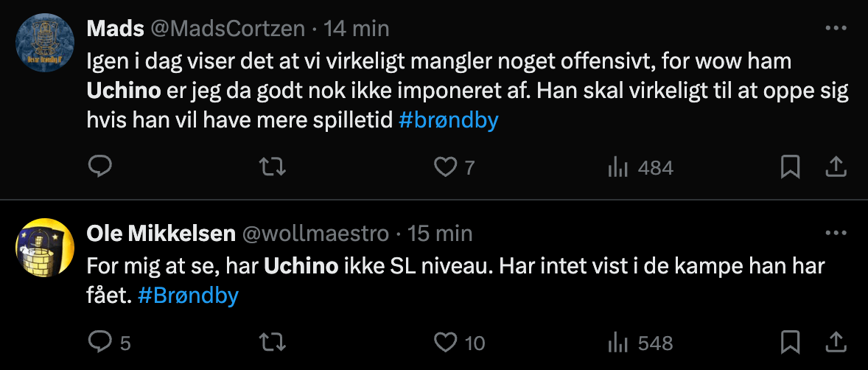Screen dimensions: 868x370
Task: Open more options on Mads's tweet
Action: click(x=836, y=28)
